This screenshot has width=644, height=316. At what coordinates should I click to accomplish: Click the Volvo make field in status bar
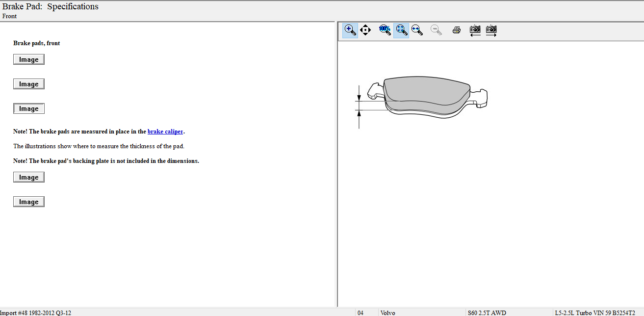(x=387, y=313)
